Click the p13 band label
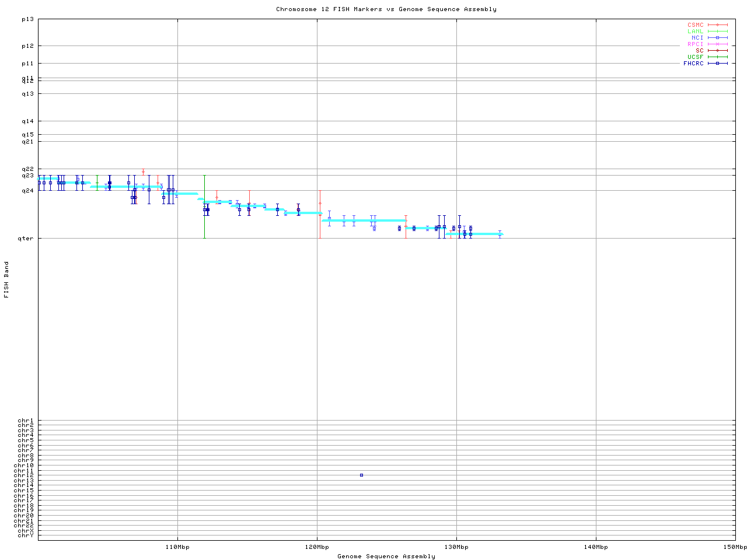The width and height of the screenshot is (747, 560). pos(28,19)
